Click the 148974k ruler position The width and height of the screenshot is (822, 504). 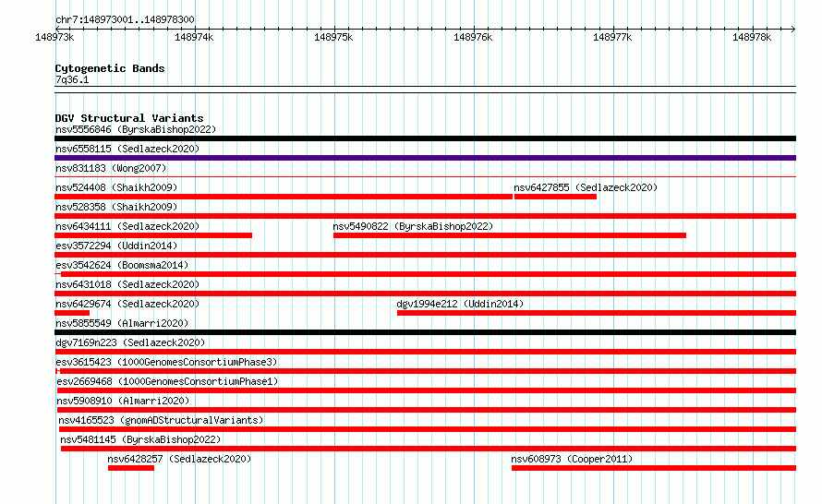(194, 37)
